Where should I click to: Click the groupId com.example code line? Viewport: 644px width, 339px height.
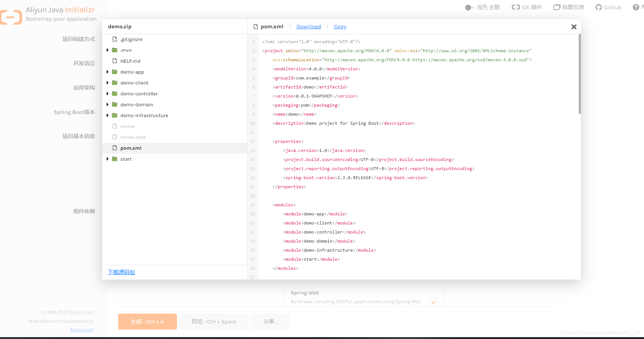[x=311, y=78]
